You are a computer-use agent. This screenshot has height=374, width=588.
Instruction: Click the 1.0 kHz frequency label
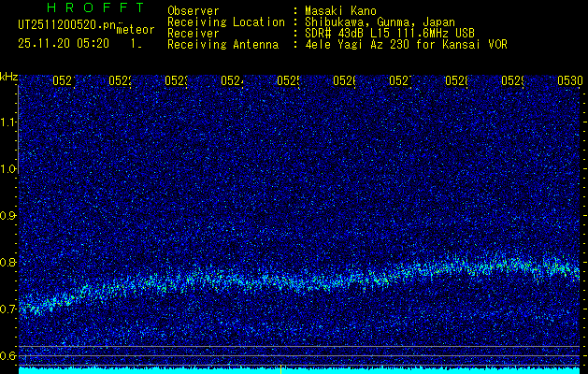8,169
